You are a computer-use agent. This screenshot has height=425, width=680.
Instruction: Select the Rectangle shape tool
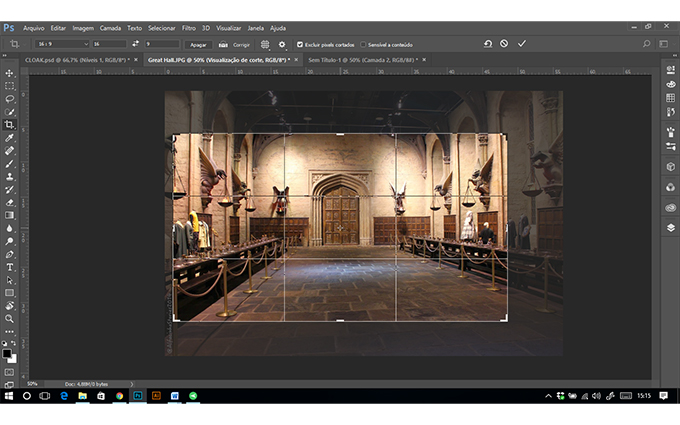[x=9, y=293]
